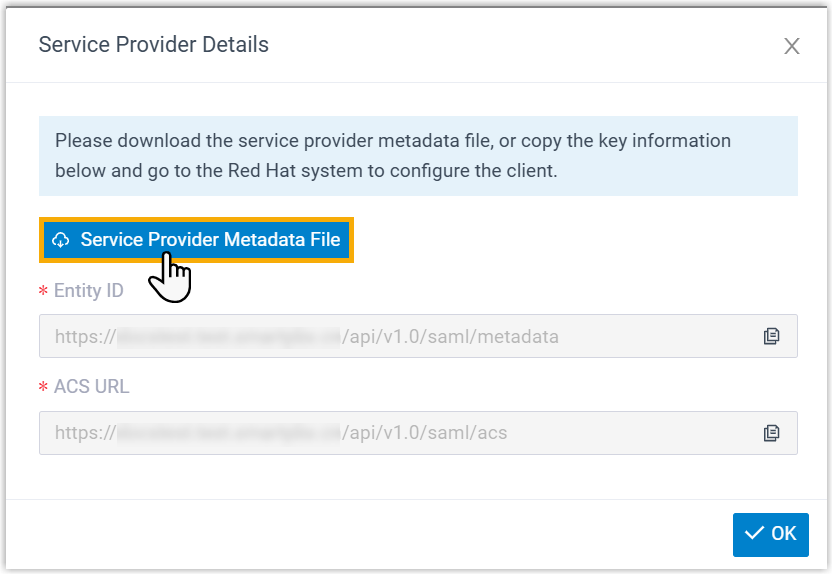Download the Service Provider Metadata File
The height and width of the screenshot is (575, 833).
click(x=197, y=240)
